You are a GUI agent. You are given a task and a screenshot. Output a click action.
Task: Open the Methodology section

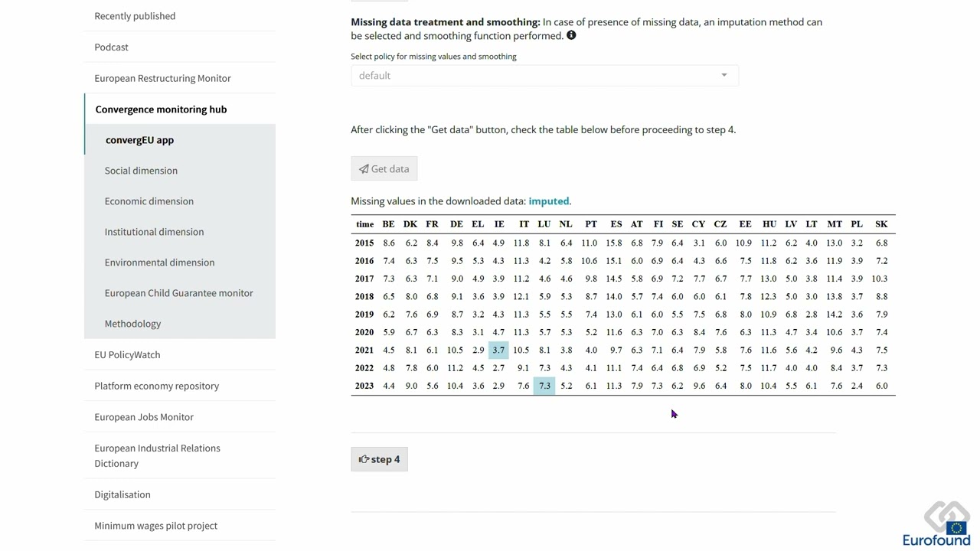tap(132, 324)
